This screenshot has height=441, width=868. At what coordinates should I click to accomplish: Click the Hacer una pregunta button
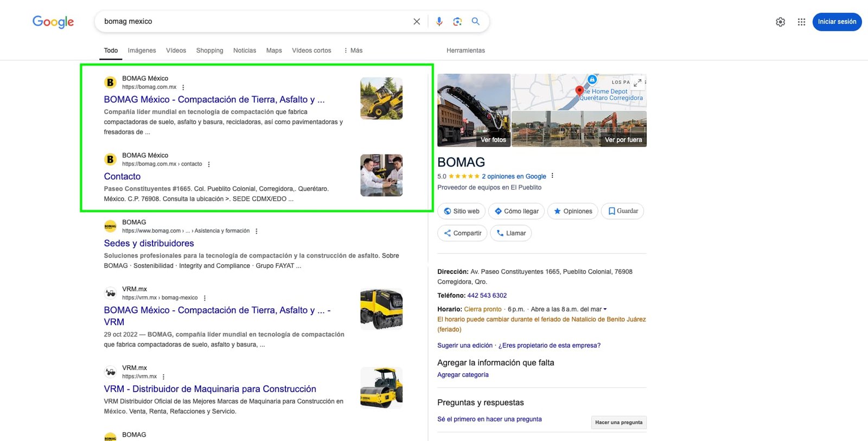pos(618,423)
